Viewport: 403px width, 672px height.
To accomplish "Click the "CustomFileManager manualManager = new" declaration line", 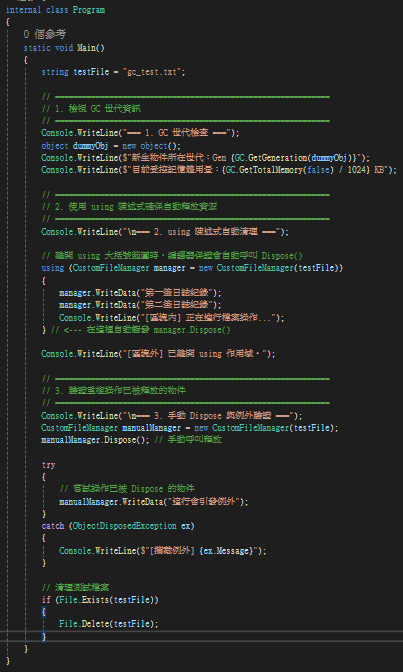I will tap(190, 428).
